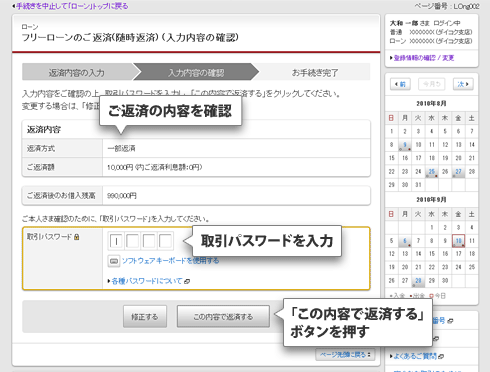Go to previous month with 前 button
Viewport: 490px width, 372px height.
click(400, 84)
